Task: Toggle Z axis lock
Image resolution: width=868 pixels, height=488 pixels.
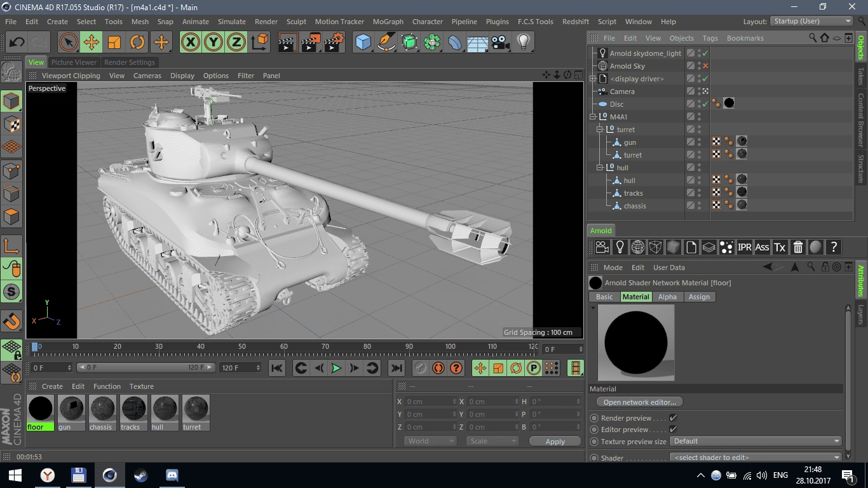Action: pyautogui.click(x=236, y=43)
